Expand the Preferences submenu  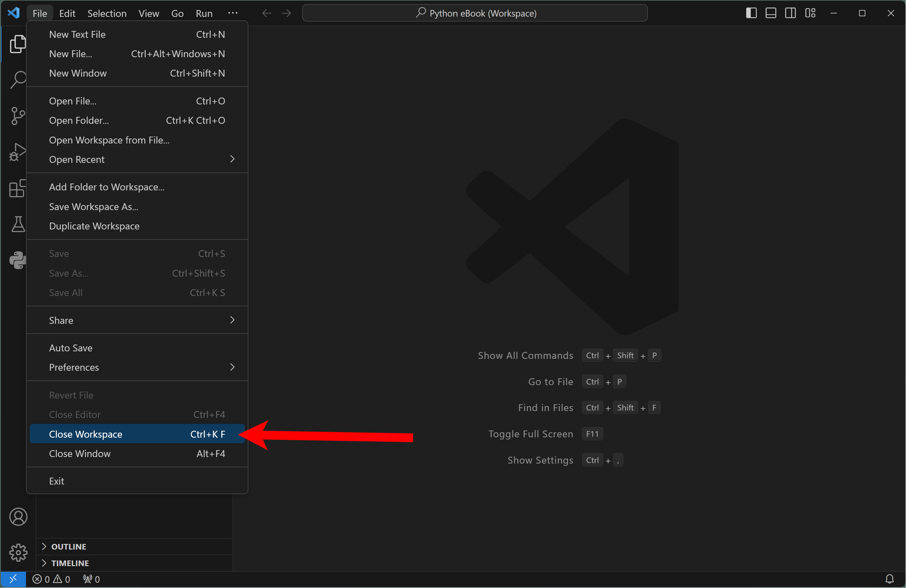coord(137,367)
